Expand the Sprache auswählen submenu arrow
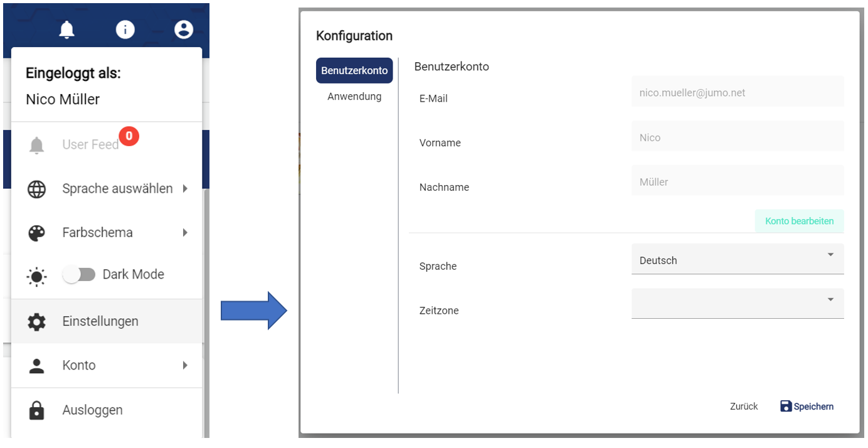 click(185, 188)
